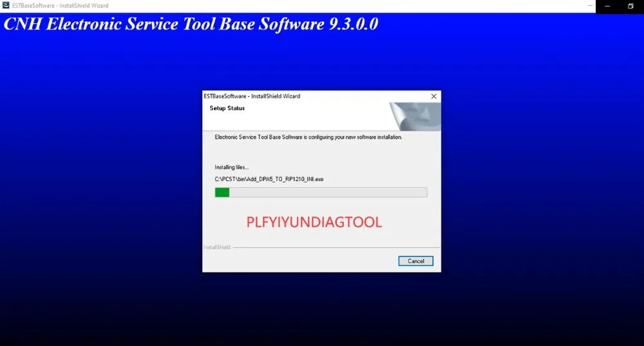Image resolution: width=644 pixels, height=346 pixels.
Task: Click the dialog title 'ESTBaseSoftware - InstallShield Wizard'
Action: pos(252,96)
